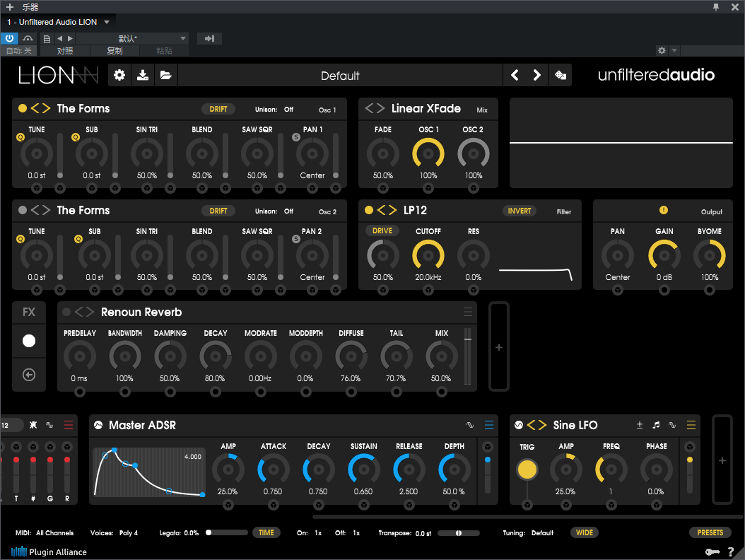Click the Default preset name display

(340, 76)
